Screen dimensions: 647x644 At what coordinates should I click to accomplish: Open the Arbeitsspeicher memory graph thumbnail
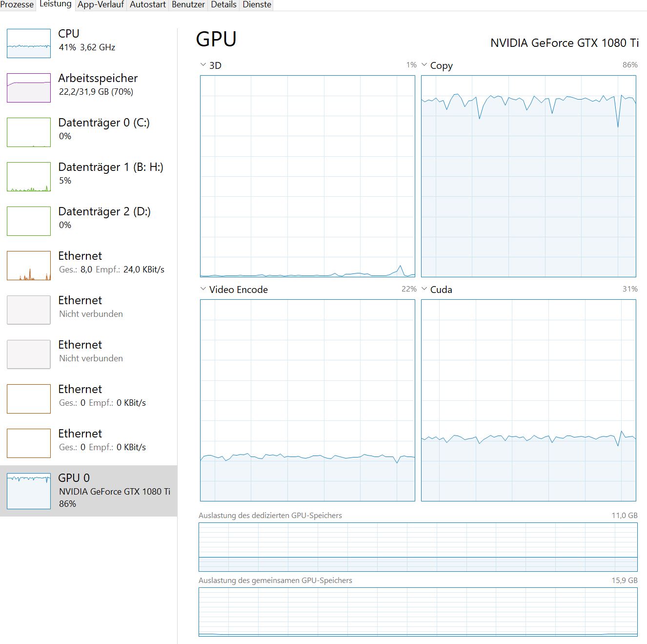29,88
